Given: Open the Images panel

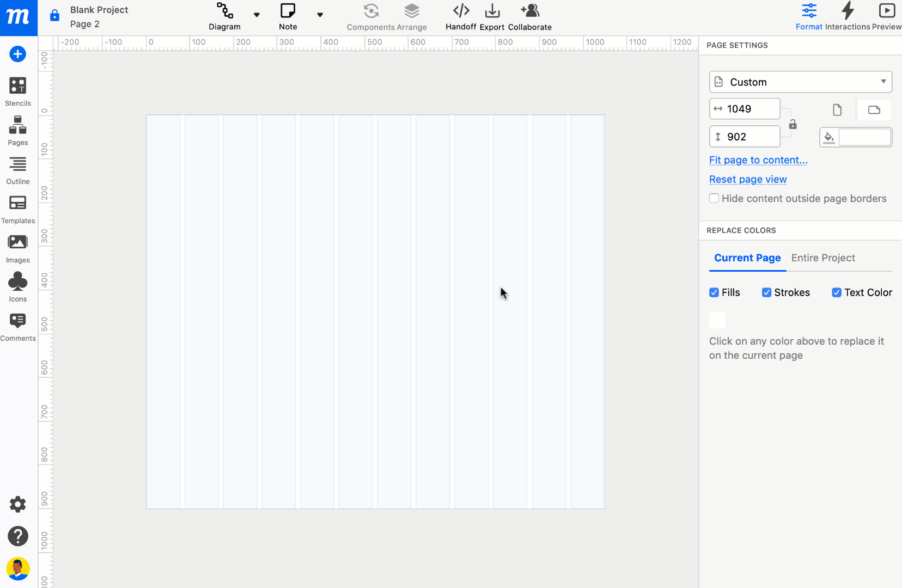Looking at the screenshot, I should point(18,249).
